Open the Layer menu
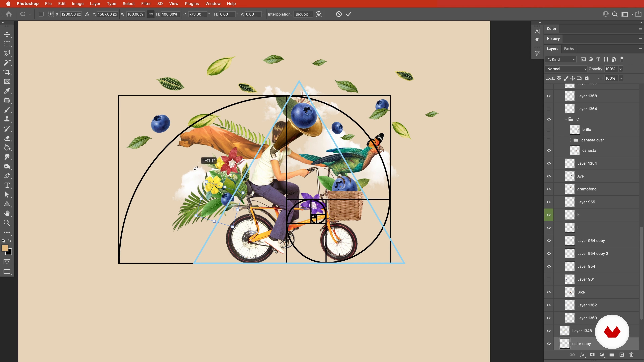 pos(95,4)
